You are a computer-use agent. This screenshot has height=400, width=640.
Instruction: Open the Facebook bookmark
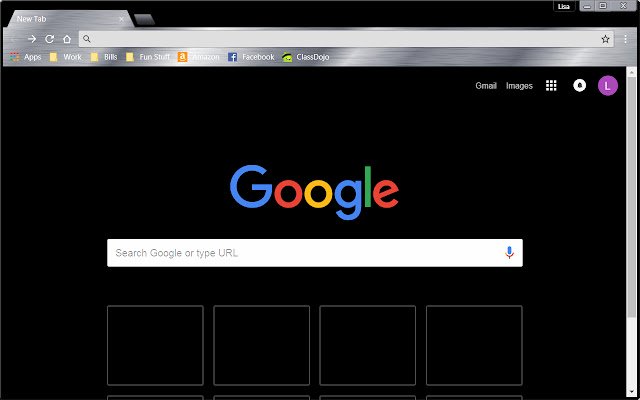[x=251, y=57]
